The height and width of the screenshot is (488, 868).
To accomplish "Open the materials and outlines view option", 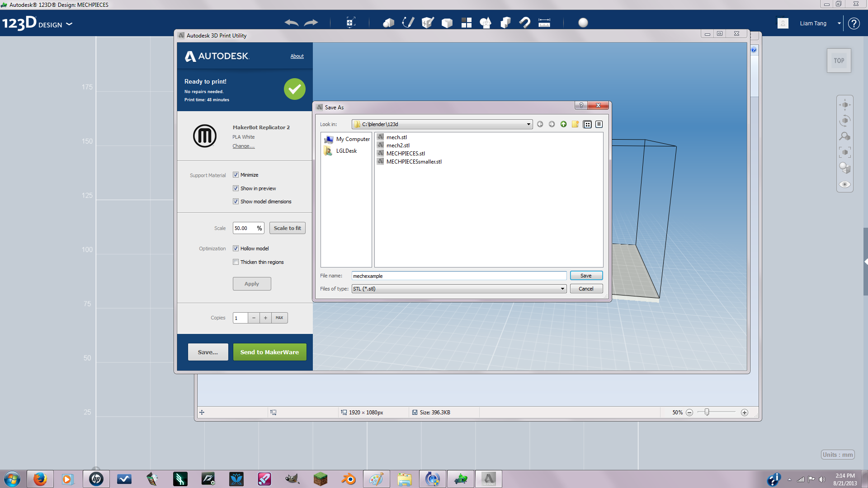I will [845, 168].
